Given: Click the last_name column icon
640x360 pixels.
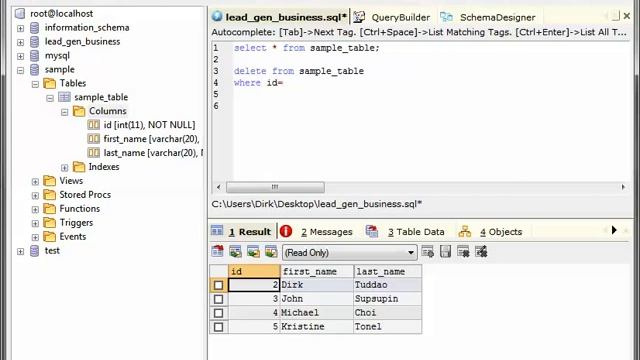Looking at the screenshot, I should pyautogui.click(x=93, y=153).
